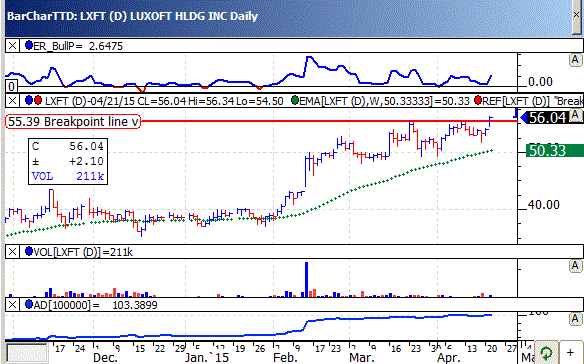Click the tall blue volume spike bar
Screen dimensions: 584x364
307,279
